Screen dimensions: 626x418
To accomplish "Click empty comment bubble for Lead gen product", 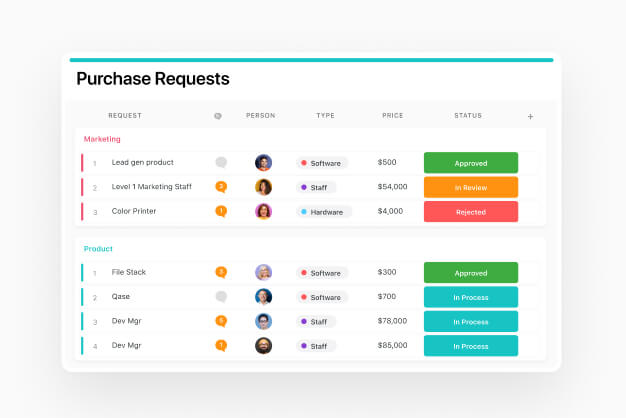I will (221, 162).
